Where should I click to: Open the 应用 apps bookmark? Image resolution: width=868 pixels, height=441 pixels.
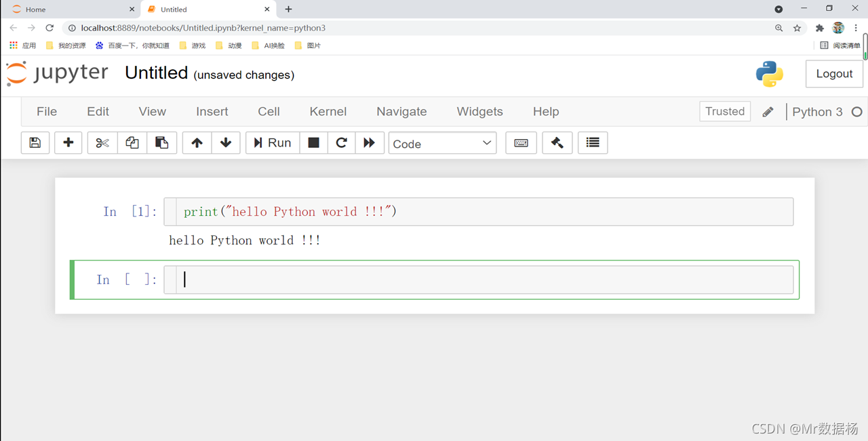(23, 45)
